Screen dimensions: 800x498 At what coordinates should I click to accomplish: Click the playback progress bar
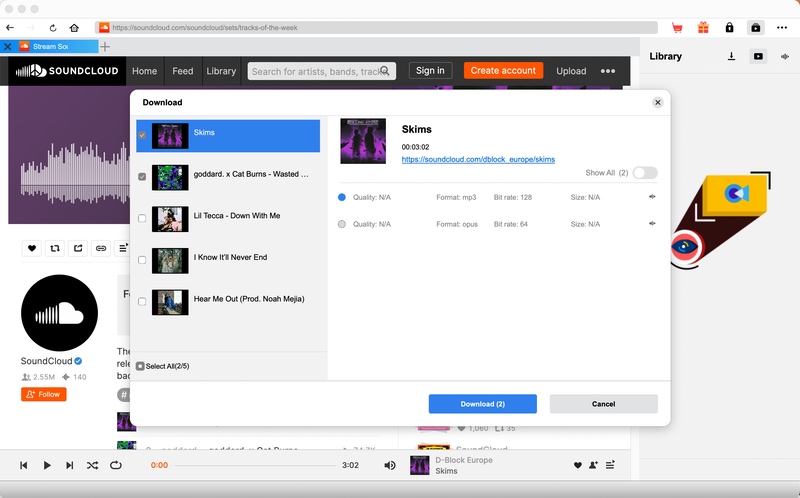[x=255, y=465]
